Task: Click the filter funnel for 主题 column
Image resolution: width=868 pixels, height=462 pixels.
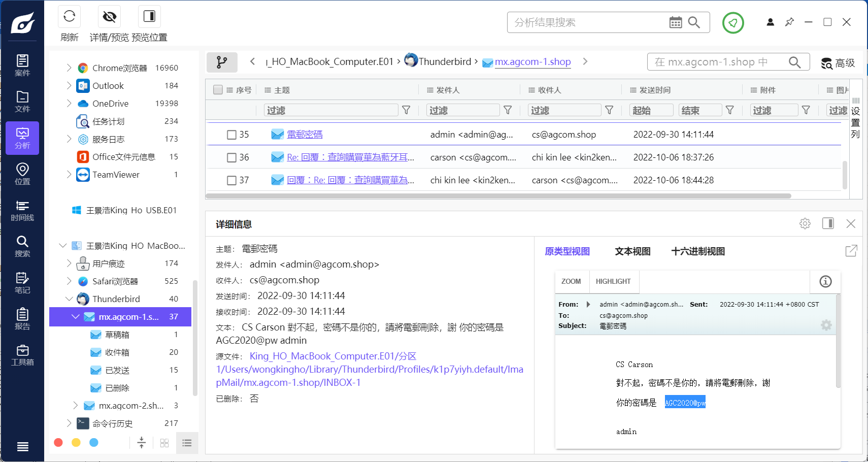Action: [406, 110]
